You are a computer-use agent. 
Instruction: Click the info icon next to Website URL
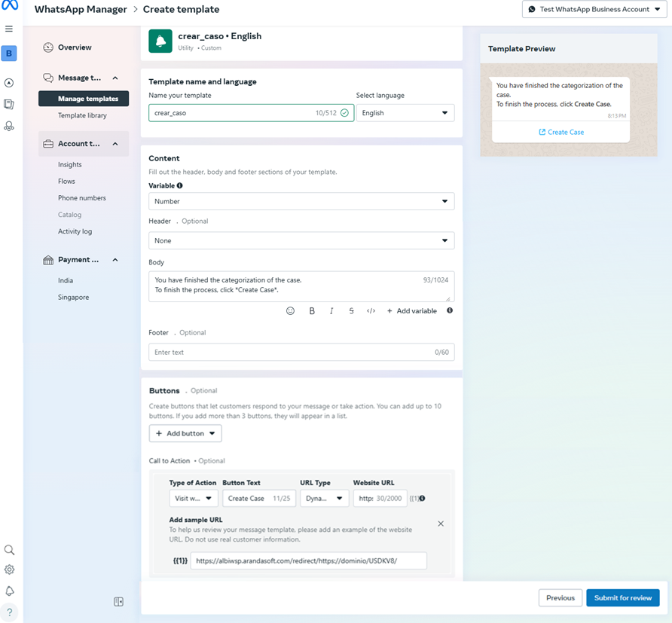pyautogui.click(x=422, y=498)
